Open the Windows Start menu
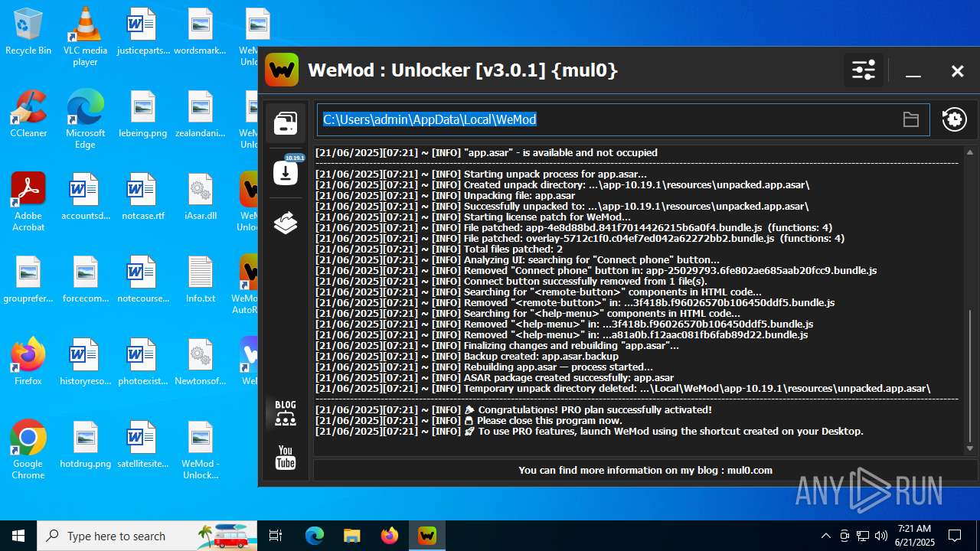The height and width of the screenshot is (551, 980). pos(18,536)
